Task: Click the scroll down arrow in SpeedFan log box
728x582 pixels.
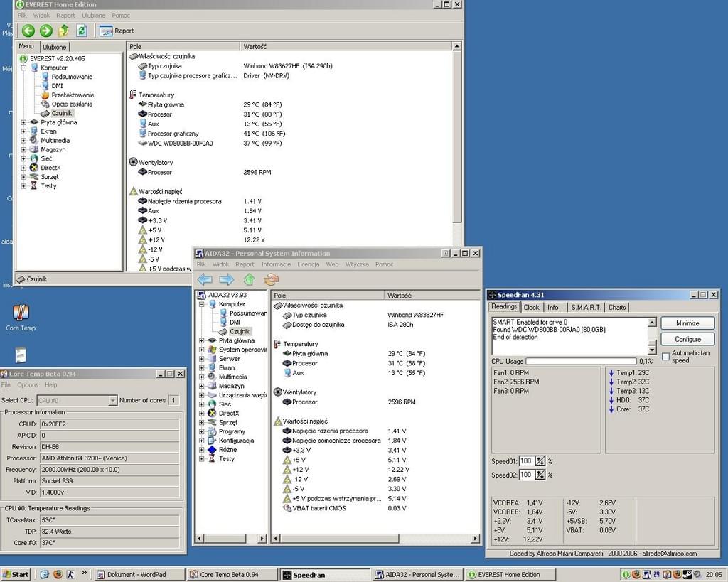Action: click(x=652, y=350)
